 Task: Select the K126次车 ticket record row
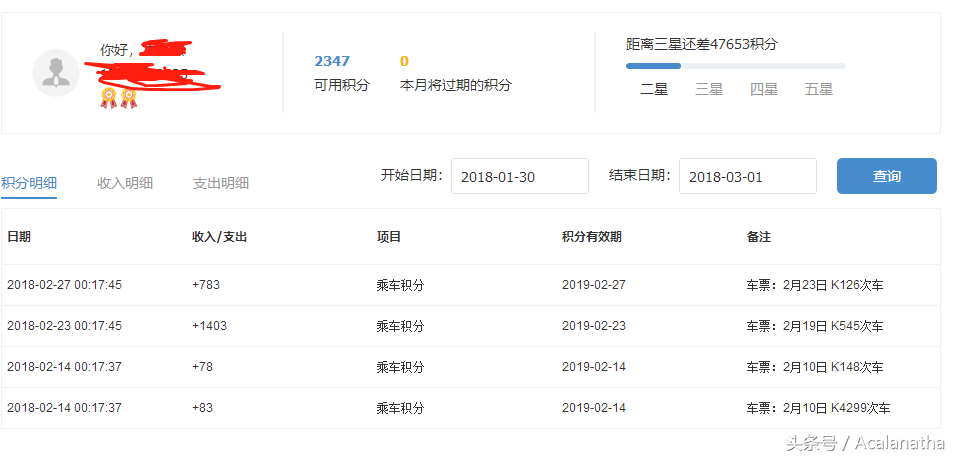pyautogui.click(x=470, y=285)
